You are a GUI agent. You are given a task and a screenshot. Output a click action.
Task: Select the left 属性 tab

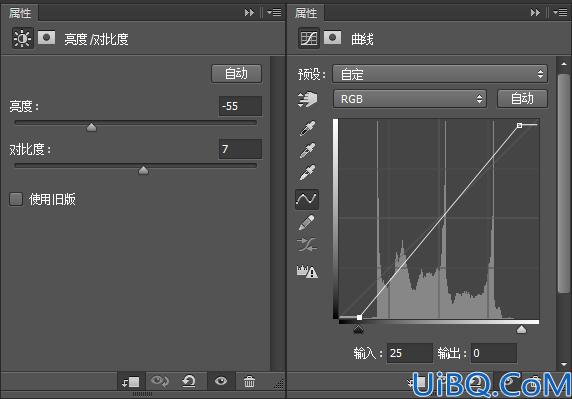coord(20,13)
